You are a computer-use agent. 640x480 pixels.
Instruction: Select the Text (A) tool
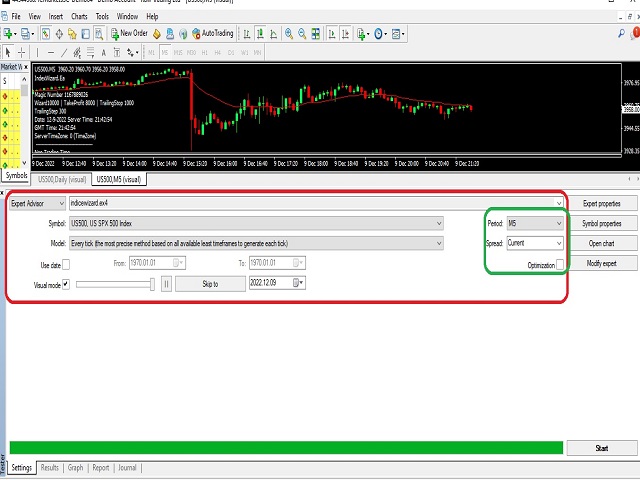coord(104,52)
